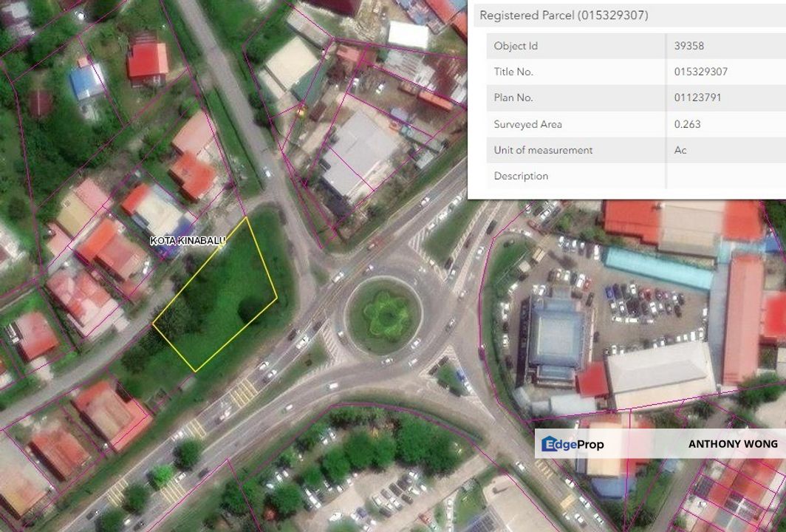
Task: Click the 'Registered Parcel (015329307)' popup title
Action: [x=564, y=15]
